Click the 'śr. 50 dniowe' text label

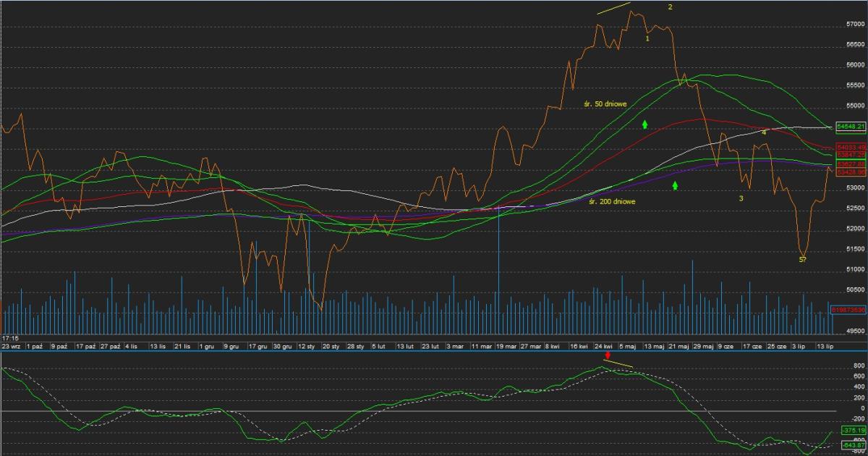pyautogui.click(x=607, y=104)
